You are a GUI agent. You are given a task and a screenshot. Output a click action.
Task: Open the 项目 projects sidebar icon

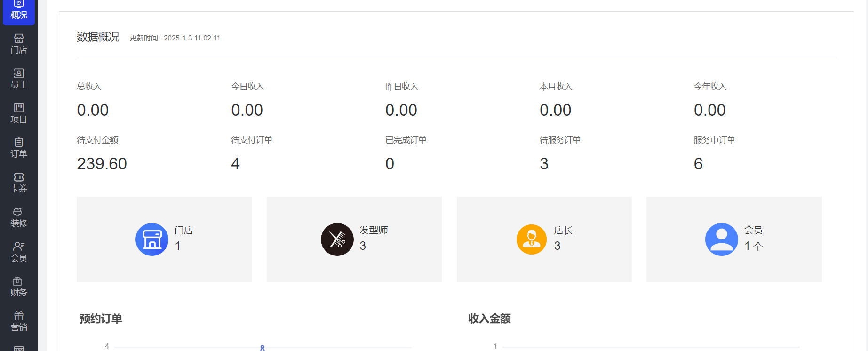pos(19,113)
